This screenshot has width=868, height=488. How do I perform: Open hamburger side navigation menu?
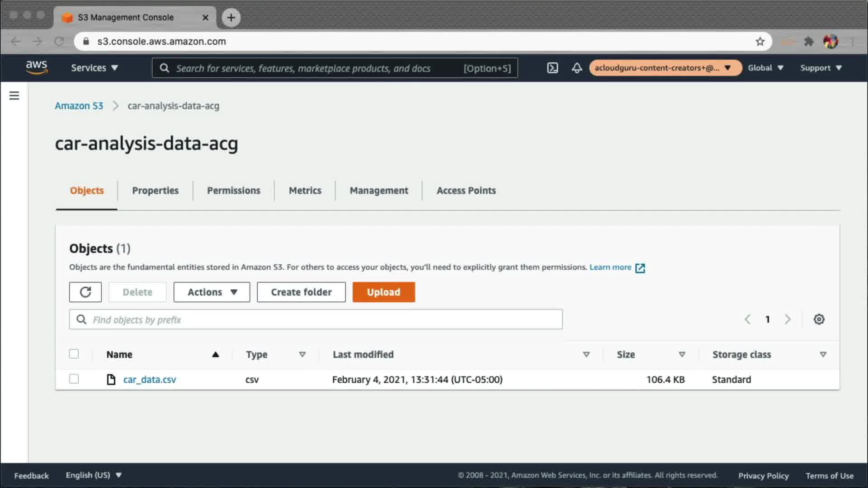(14, 95)
